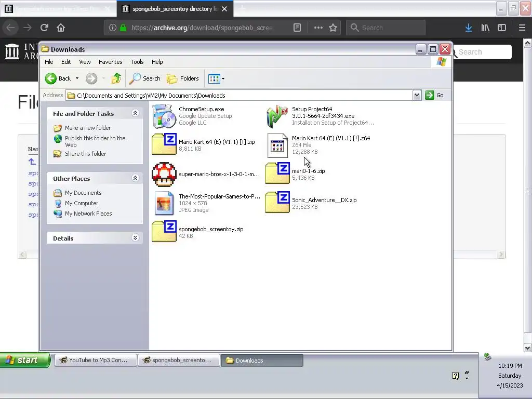Select ChromeSetup.exe installer icon

click(164, 116)
